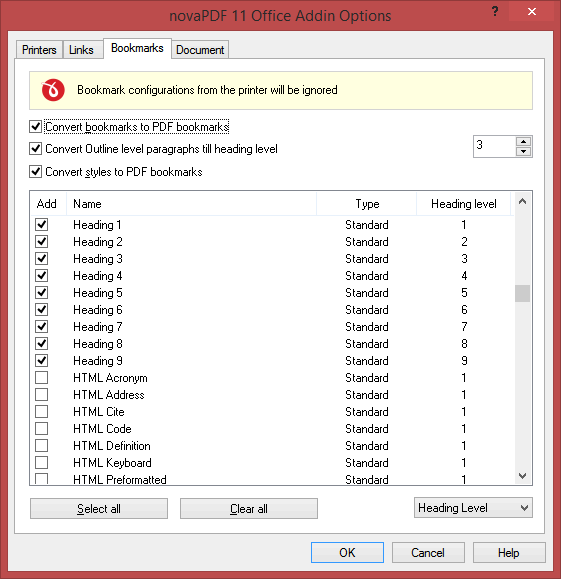Select the HTML Code row name
Image resolution: width=561 pixels, height=579 pixels.
(x=102, y=428)
